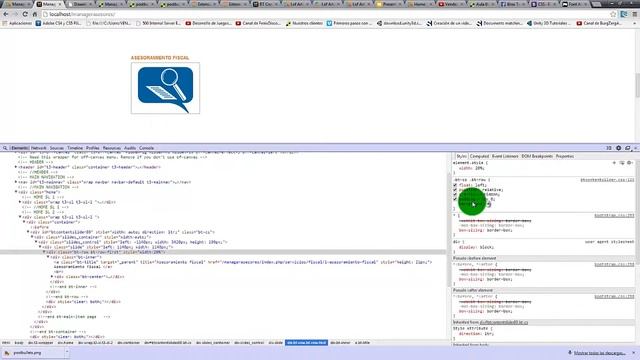Add new style rule plus icon
This screenshot has width=640, height=360.
pos(614,163)
